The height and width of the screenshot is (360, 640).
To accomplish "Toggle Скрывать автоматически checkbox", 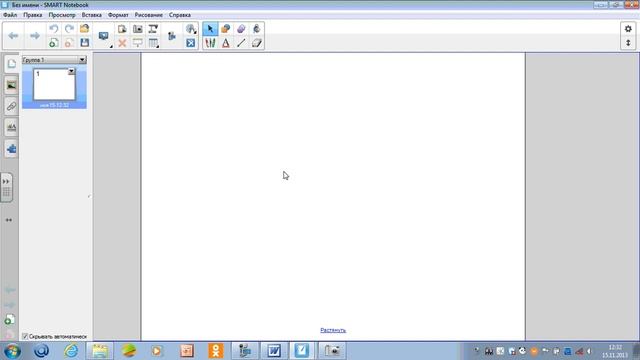I will pos(25,336).
